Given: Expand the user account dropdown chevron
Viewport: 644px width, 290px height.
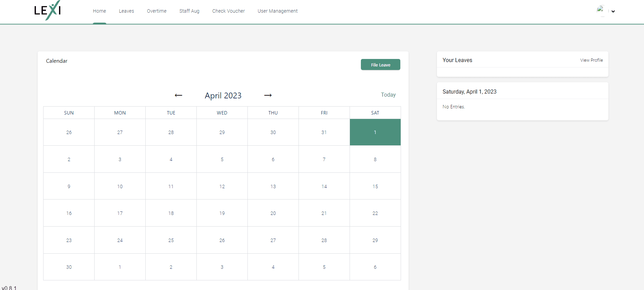Looking at the screenshot, I should pos(613,11).
